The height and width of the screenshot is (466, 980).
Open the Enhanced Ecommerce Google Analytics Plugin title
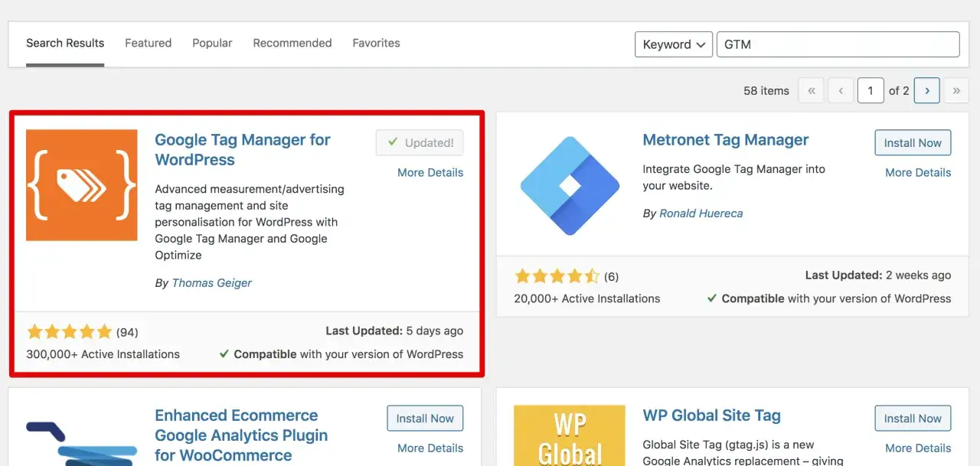241,435
